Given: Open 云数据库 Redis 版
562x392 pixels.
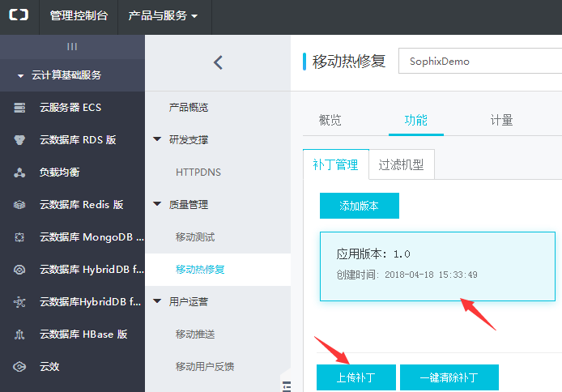Looking at the screenshot, I should [x=81, y=205].
